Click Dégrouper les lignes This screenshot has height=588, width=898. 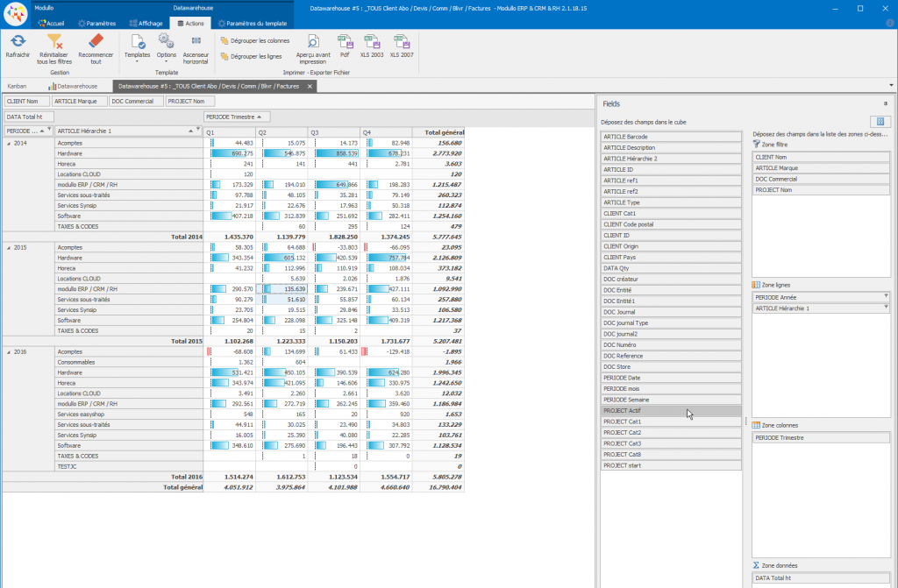(x=252, y=56)
